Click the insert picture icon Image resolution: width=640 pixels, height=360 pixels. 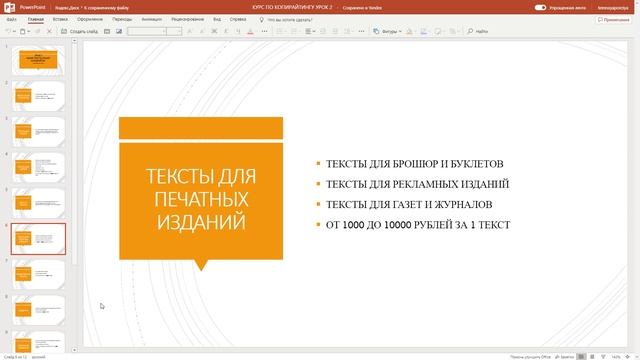pyautogui.click(x=119, y=31)
